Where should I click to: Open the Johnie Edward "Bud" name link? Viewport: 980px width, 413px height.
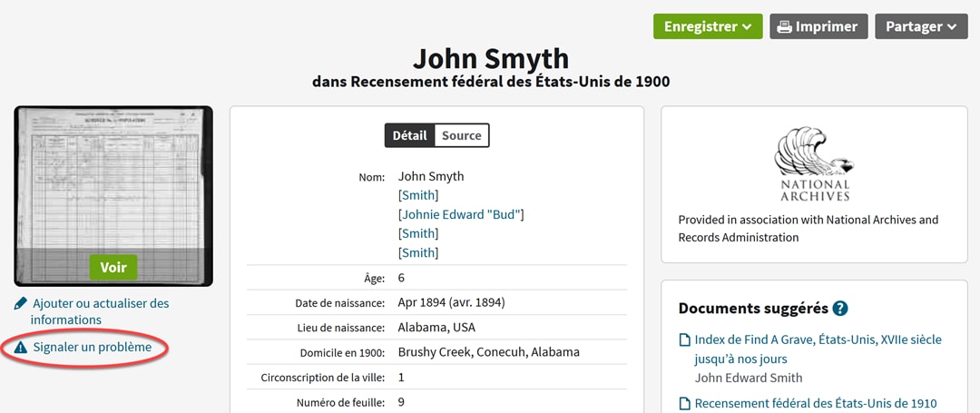(x=461, y=215)
